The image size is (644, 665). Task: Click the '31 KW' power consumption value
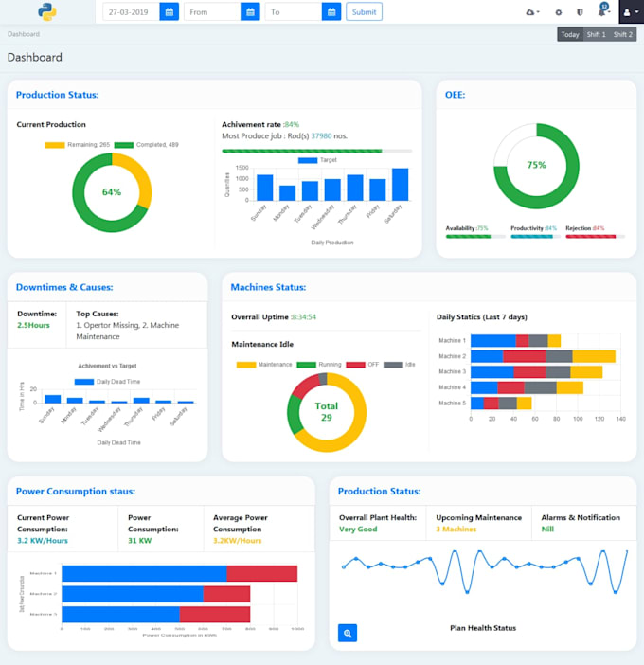click(139, 541)
